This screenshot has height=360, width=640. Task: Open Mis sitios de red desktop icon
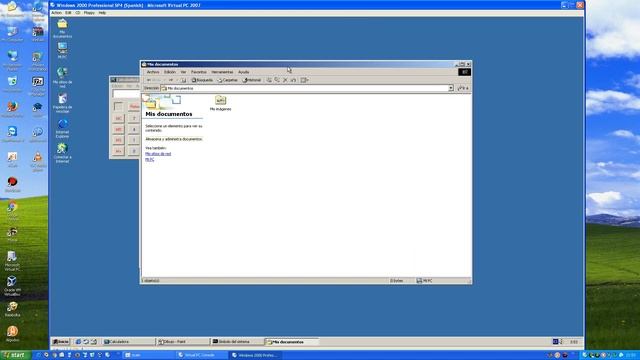62,78
